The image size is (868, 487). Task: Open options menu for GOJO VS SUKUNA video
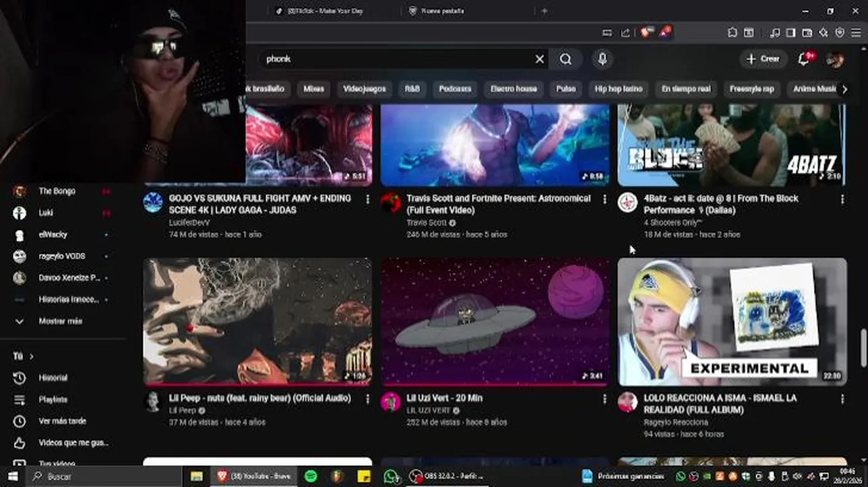[367, 200]
